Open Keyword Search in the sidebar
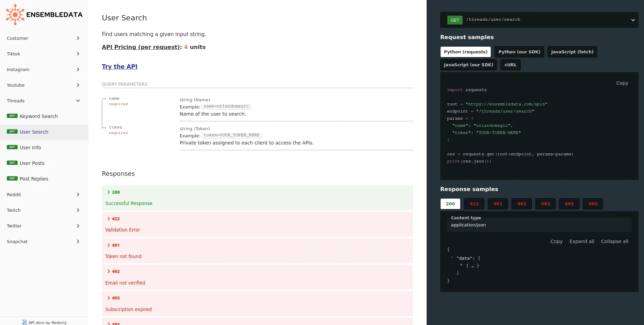This screenshot has width=644, height=325. point(44,116)
